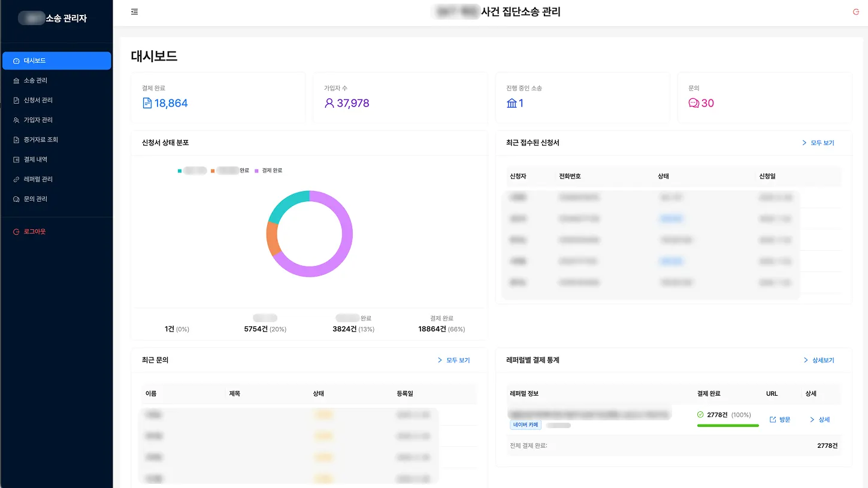Click the 제목 column header in 최근 문의
Viewport: 868px width, 488px height.
(234, 393)
